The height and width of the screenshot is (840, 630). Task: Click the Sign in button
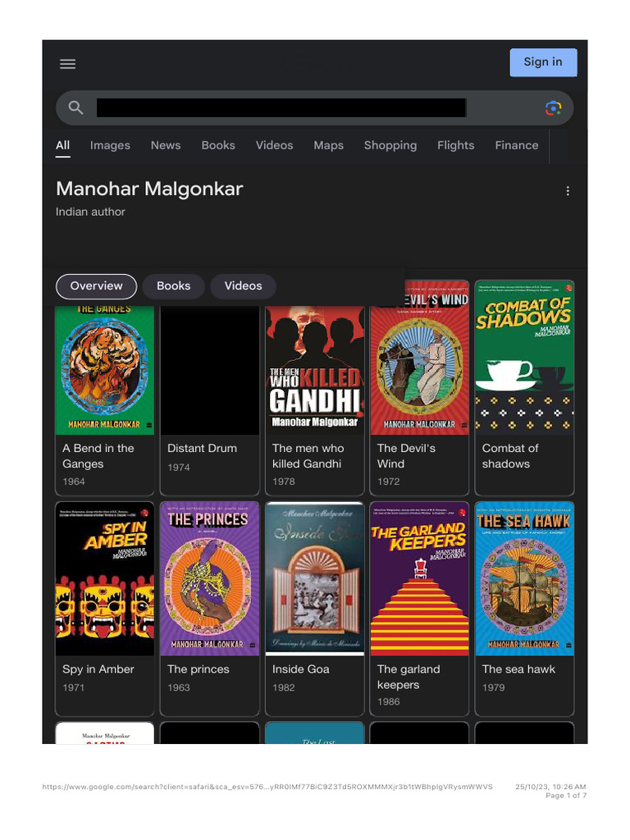[x=543, y=62]
